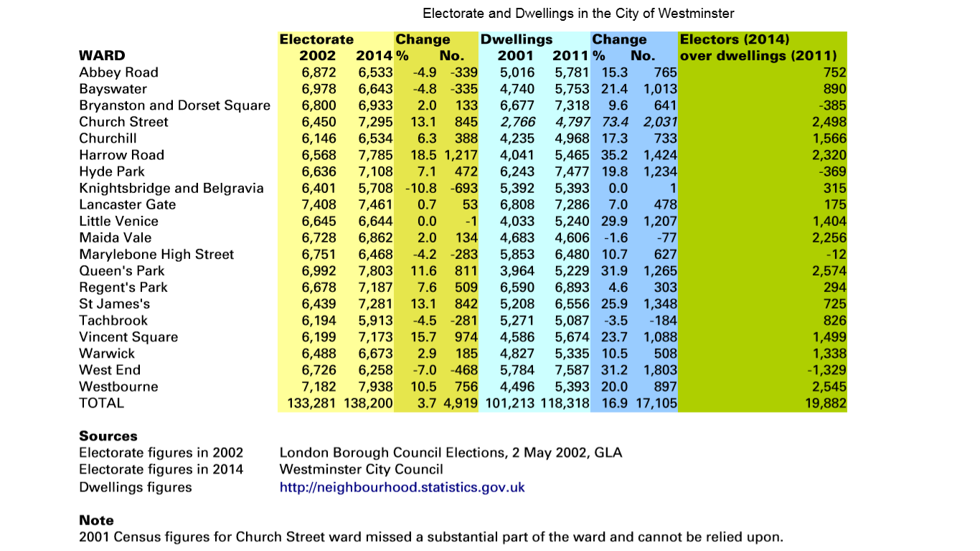The image size is (980, 551).
Task: Click the Abbey Road ward name
Action: (x=118, y=72)
